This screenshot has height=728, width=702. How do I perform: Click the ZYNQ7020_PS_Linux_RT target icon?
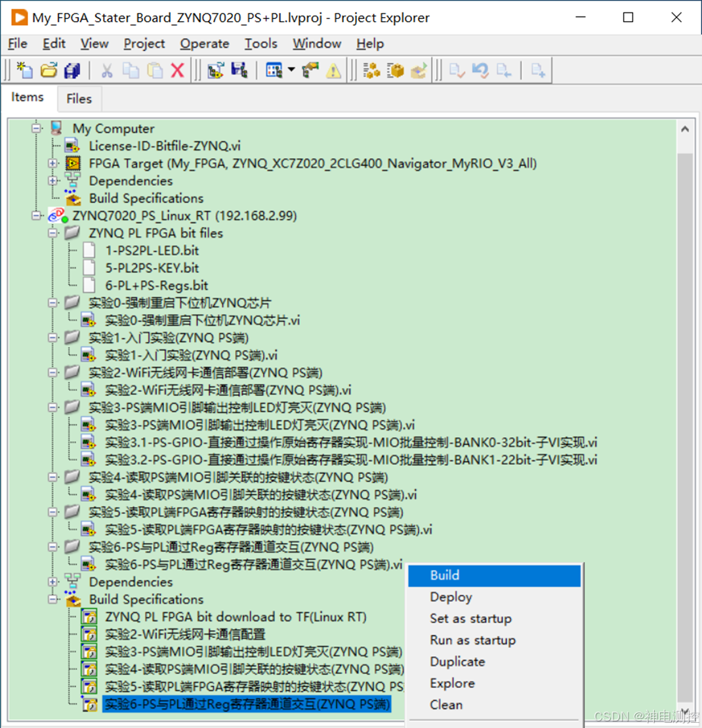point(58,215)
